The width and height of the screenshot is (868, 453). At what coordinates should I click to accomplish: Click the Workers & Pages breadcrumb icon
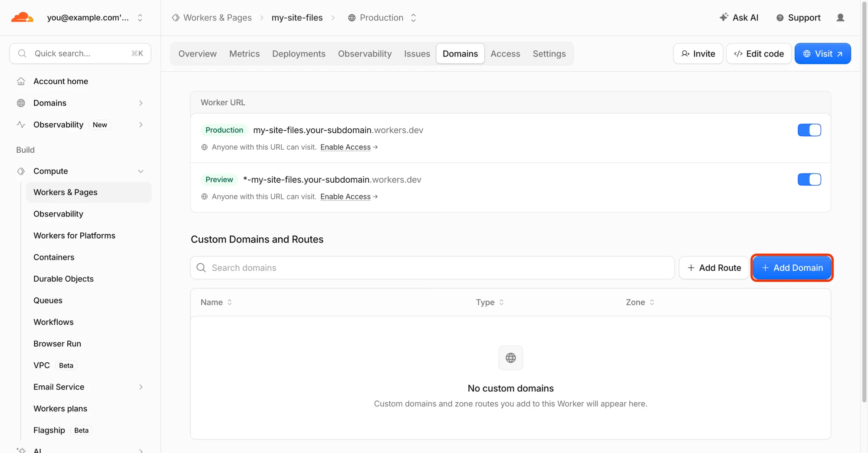coord(175,17)
